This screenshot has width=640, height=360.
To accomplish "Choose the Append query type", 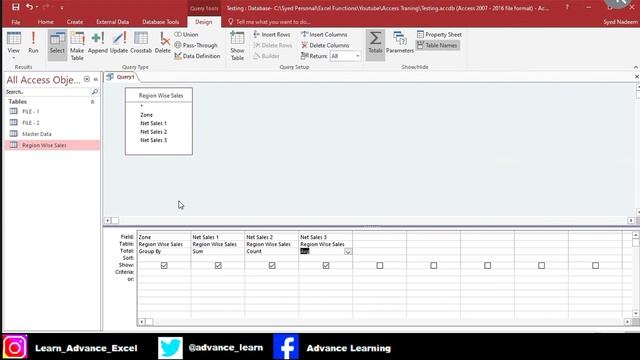I will click(98, 43).
